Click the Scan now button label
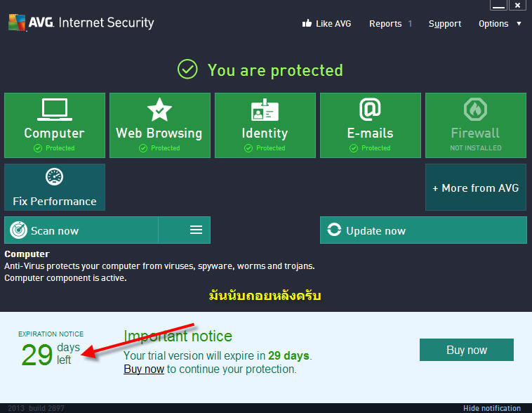 coord(55,230)
